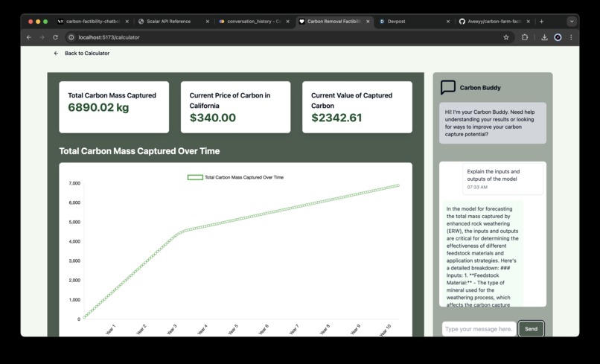Click the Current Value of Captured Carbon card
Image resolution: width=600 pixels, height=364 pixels.
357,107
